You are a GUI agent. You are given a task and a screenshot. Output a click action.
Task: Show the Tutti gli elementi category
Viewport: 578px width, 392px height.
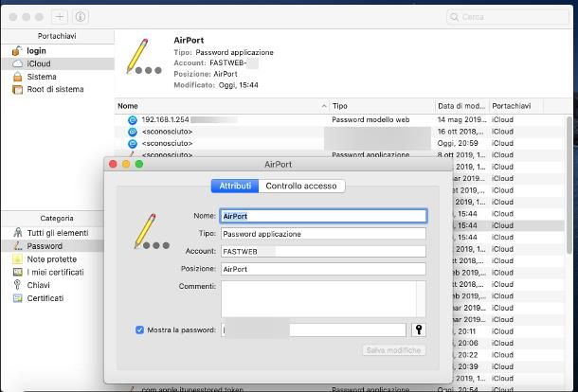(x=53, y=233)
